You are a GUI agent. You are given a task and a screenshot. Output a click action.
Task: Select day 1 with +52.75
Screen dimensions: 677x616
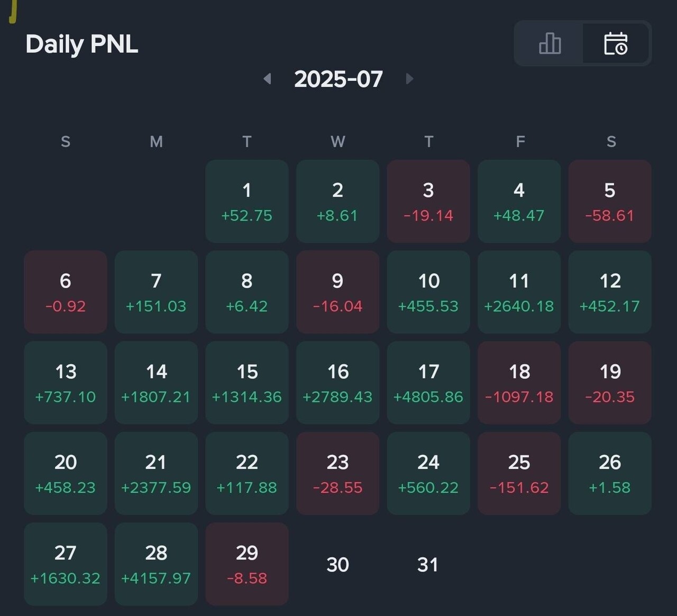(247, 201)
